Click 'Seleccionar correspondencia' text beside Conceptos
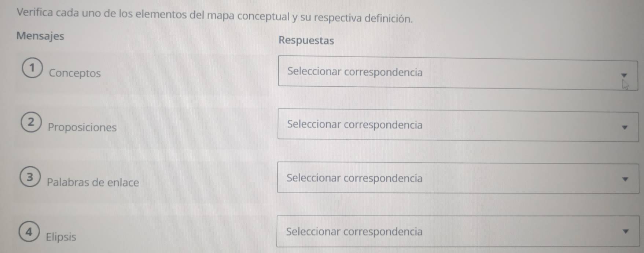Image resolution: width=644 pixels, height=253 pixels. tap(355, 72)
